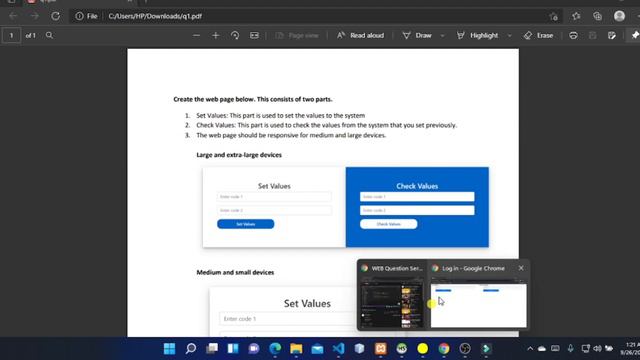Select the Draw tool
Viewport: 640px width, 360px height.
click(417, 36)
